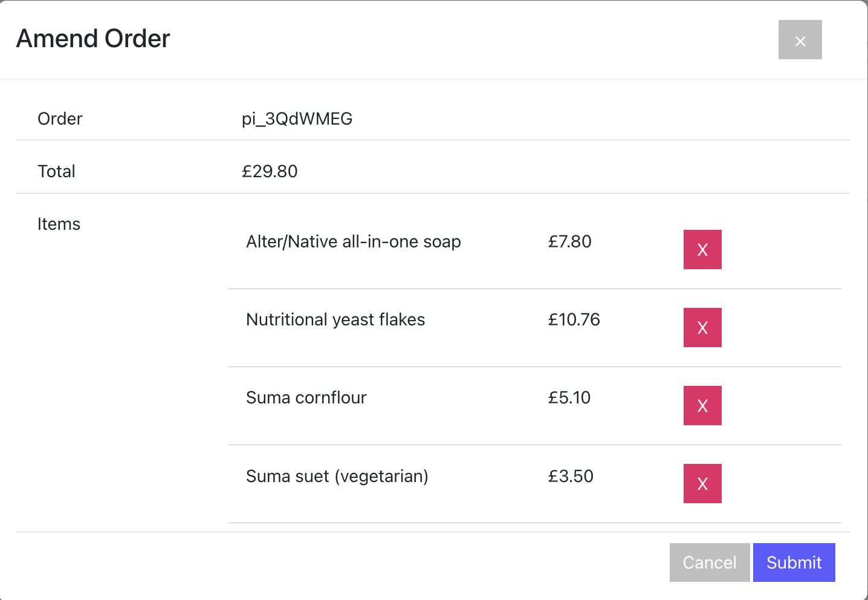Click the Nutritional yeast flakes name
The height and width of the screenshot is (600, 868).
pos(335,319)
